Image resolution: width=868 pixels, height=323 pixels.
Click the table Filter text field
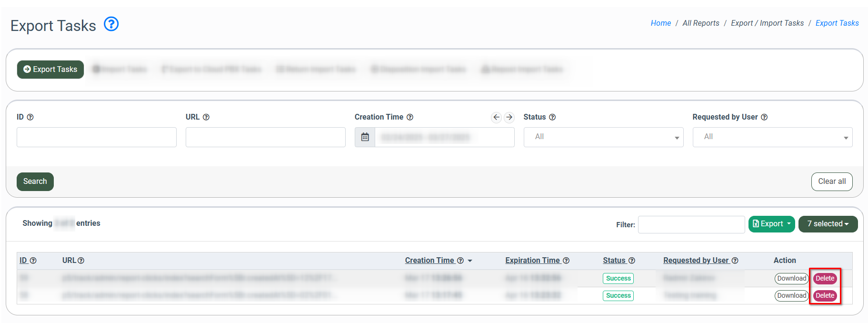click(691, 225)
